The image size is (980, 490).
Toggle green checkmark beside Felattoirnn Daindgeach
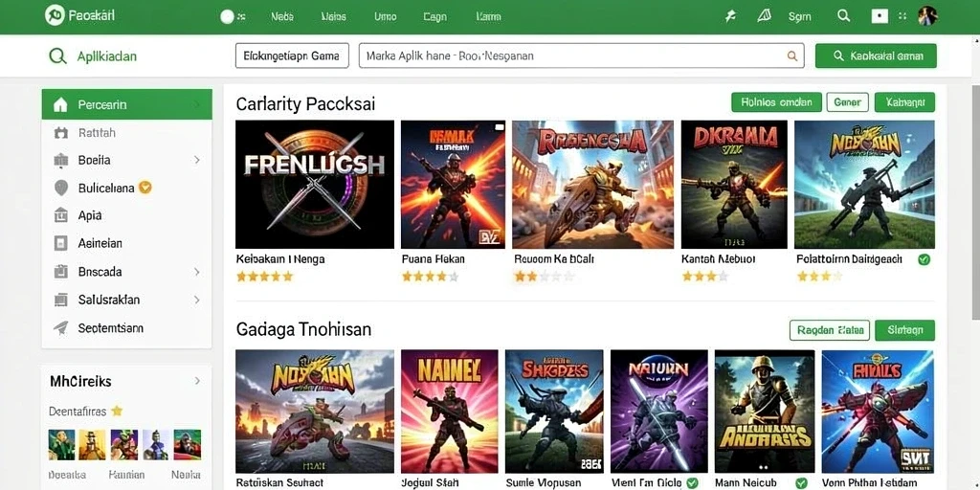pos(924,259)
